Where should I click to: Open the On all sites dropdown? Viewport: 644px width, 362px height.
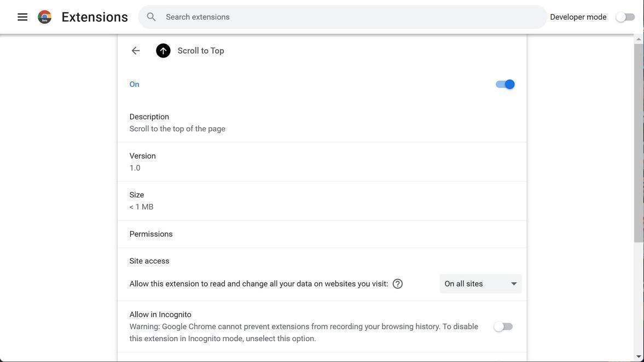[480, 284]
